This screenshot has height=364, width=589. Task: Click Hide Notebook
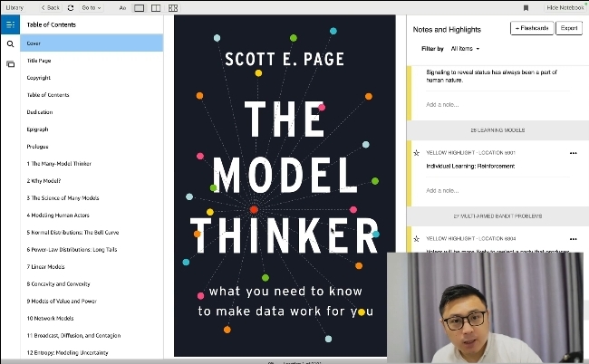click(x=565, y=7)
